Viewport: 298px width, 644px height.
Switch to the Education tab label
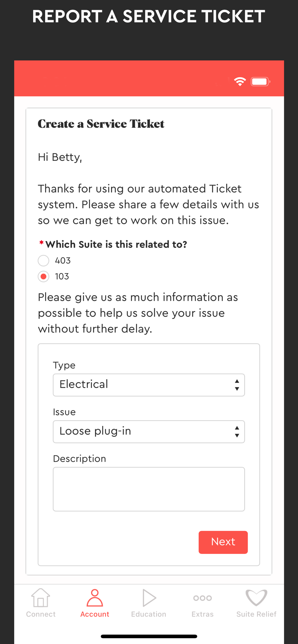149,614
